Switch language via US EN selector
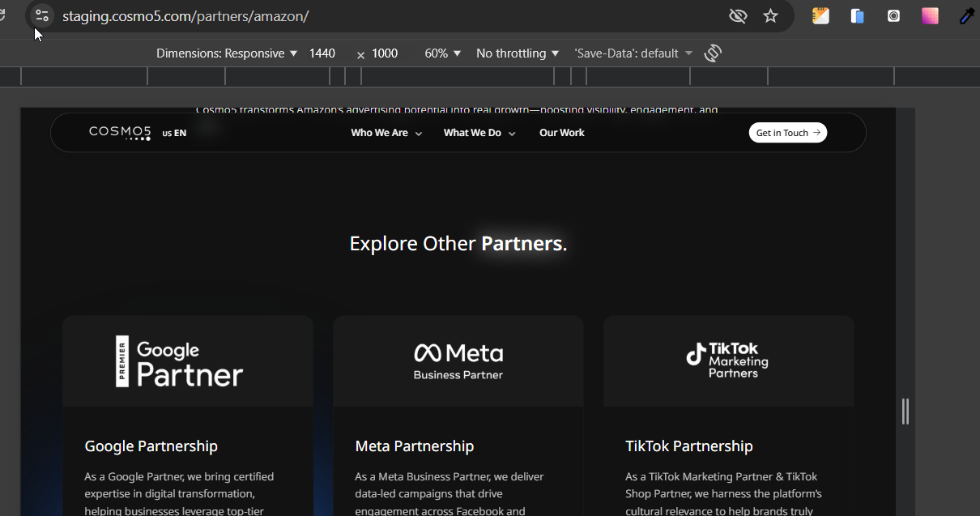This screenshot has height=516, width=980. [174, 134]
